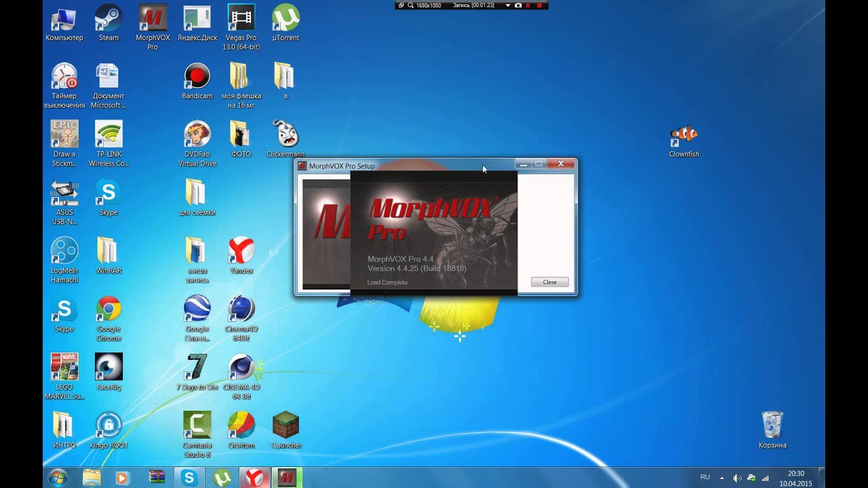This screenshot has width=868, height=488.
Task: Stop the recording with the red square
Action: [x=540, y=5]
